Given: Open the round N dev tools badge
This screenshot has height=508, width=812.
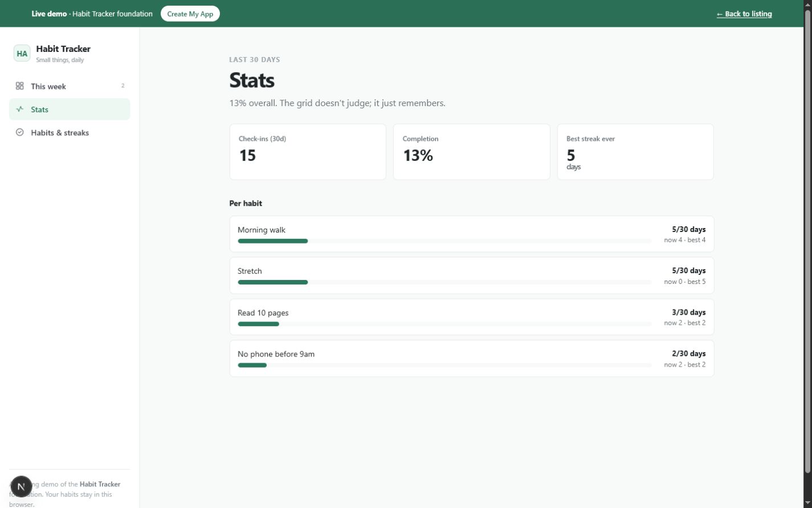Looking at the screenshot, I should 21,486.
